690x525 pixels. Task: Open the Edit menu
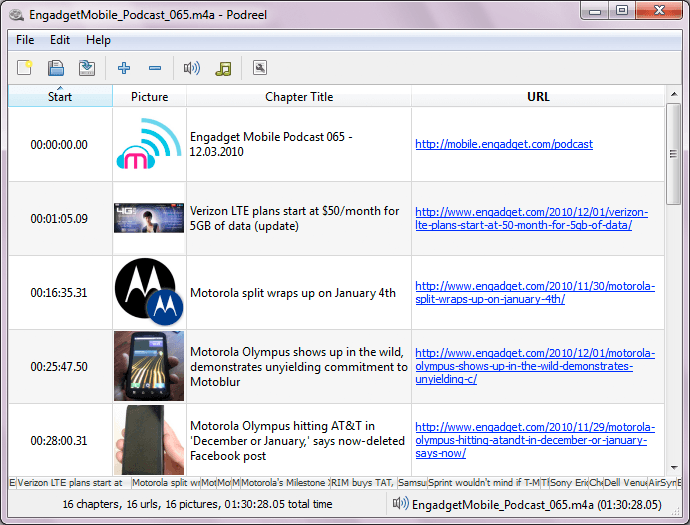point(60,40)
